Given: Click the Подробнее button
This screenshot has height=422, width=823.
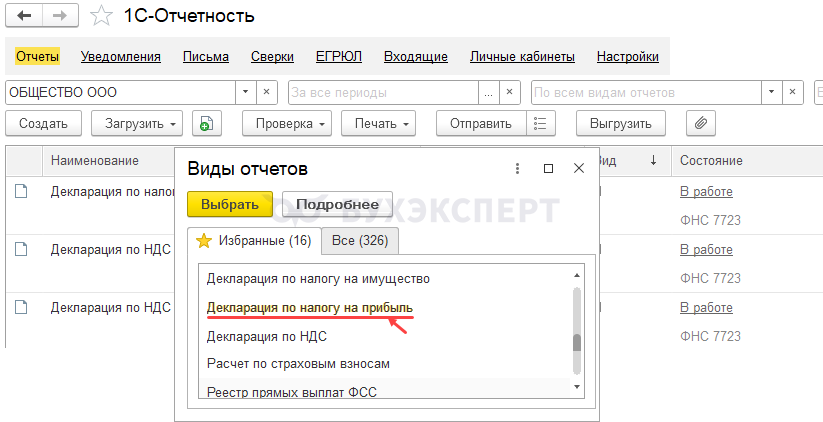Looking at the screenshot, I should (x=337, y=204).
